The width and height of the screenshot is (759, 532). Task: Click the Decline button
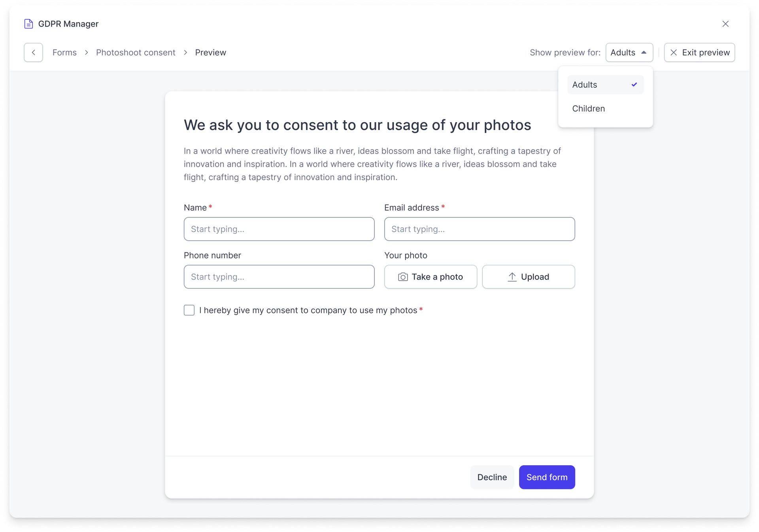492,477
